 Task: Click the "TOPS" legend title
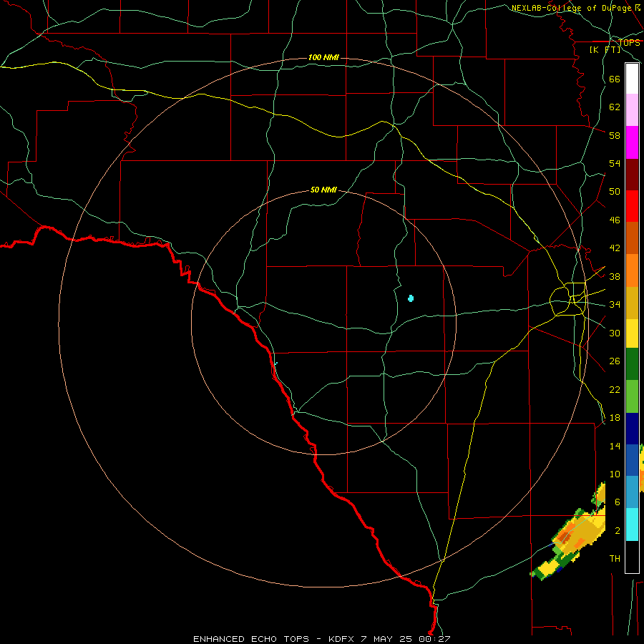[x=629, y=43]
